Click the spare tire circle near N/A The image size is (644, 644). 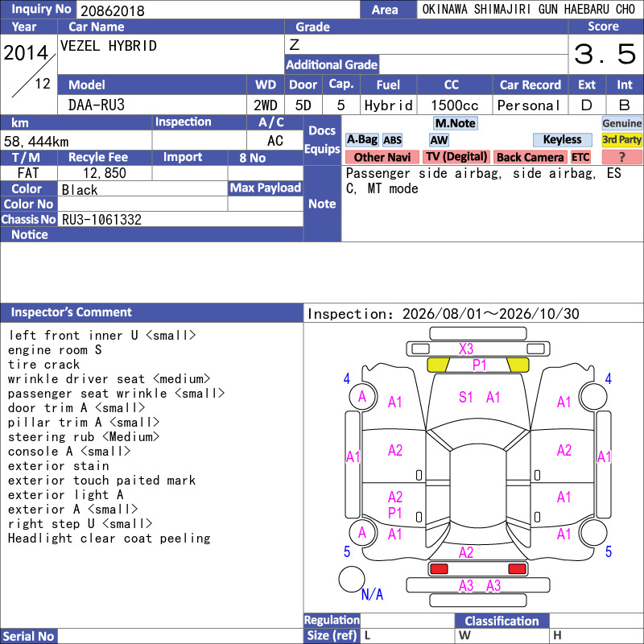(x=352, y=579)
